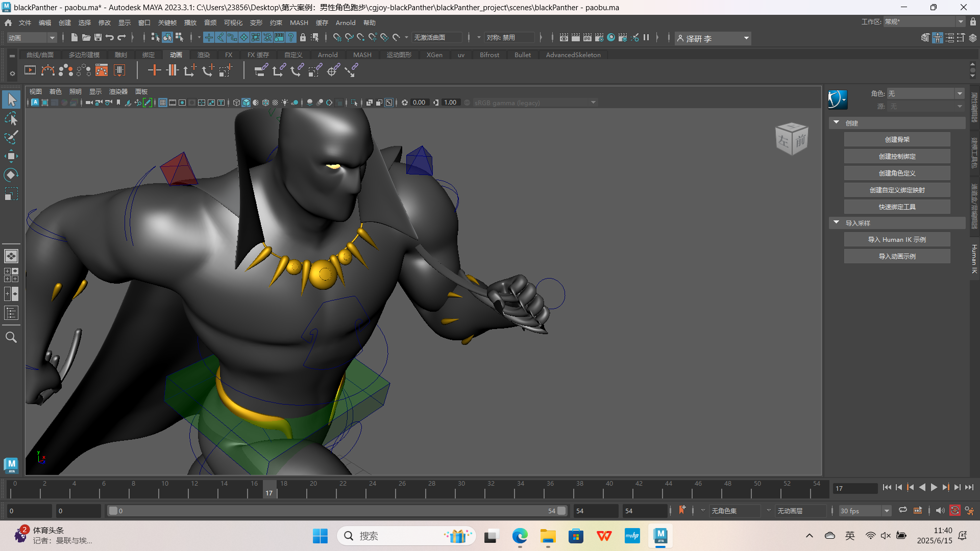Open Render Settings icon

599,37
